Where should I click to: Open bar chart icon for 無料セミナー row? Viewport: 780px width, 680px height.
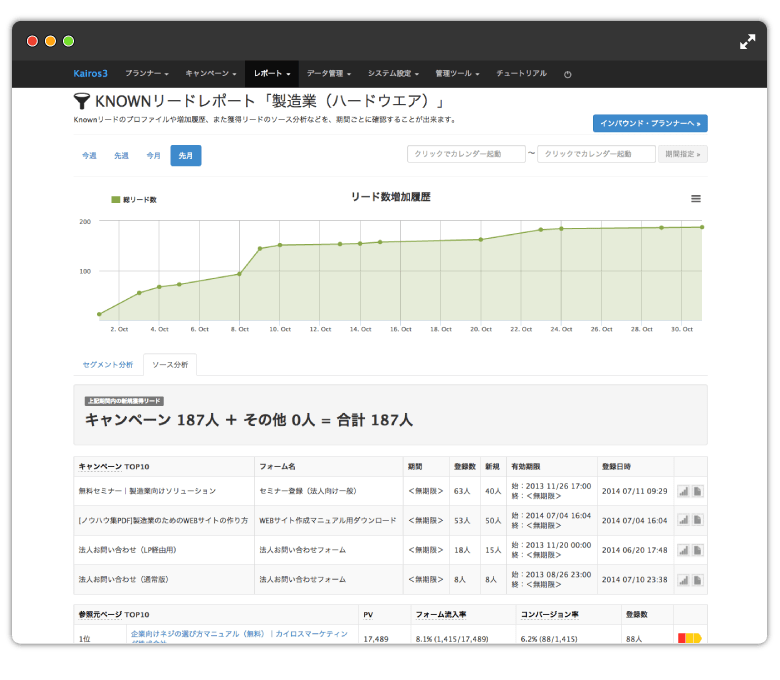[x=684, y=491]
